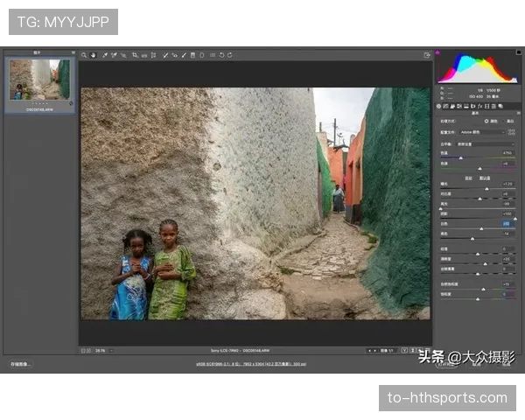This screenshot has width=525, height=420.
Task: Open the Basic panel options menu icon
Action: click(x=518, y=113)
